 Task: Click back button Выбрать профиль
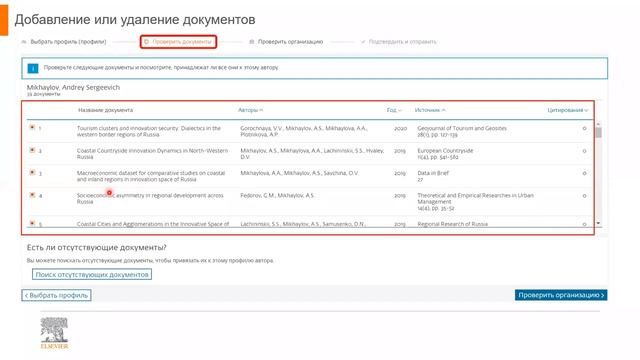[56, 295]
